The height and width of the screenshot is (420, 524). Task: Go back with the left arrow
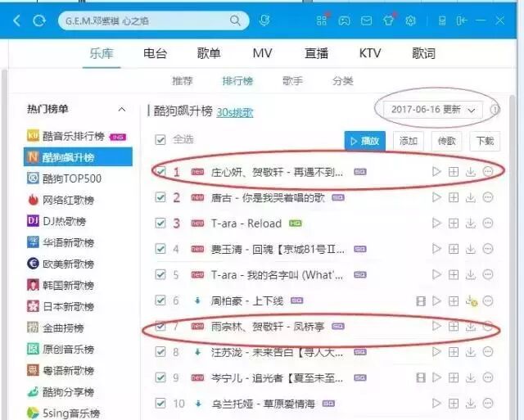(16, 20)
